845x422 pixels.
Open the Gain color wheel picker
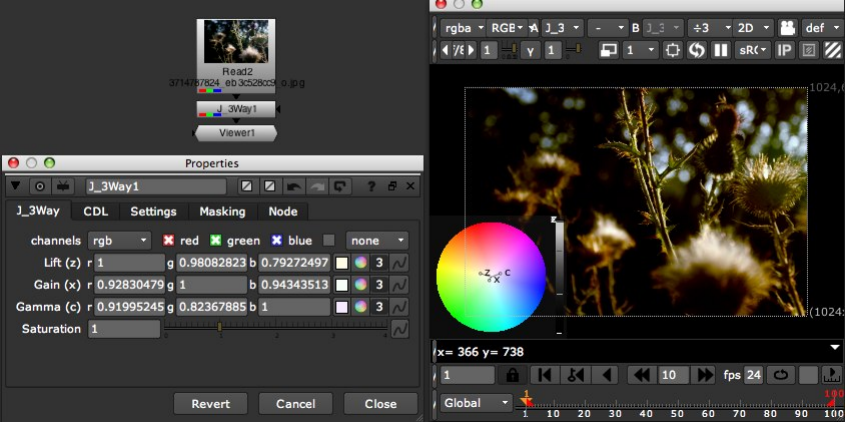(361, 285)
